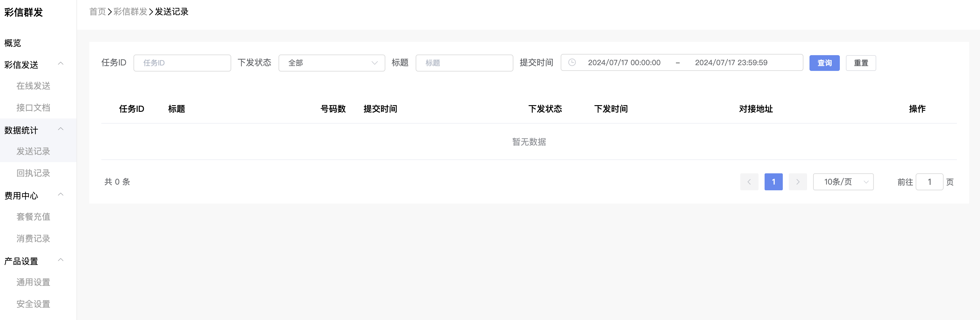This screenshot has height=320, width=980.
Task: Select 发送记录 in the sidebar
Action: (33, 151)
